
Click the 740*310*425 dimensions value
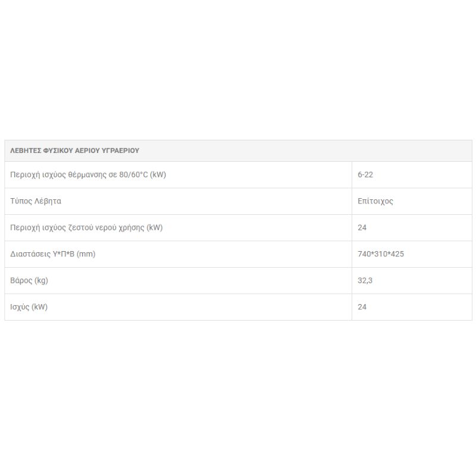click(381, 254)
